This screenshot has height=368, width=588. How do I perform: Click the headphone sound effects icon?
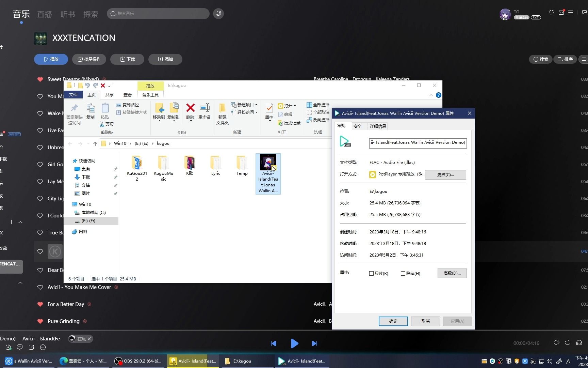tap(579, 343)
